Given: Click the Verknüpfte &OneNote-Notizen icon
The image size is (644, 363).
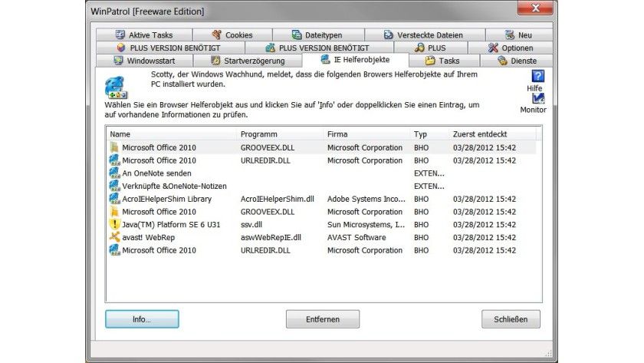Looking at the screenshot, I should click(114, 186).
